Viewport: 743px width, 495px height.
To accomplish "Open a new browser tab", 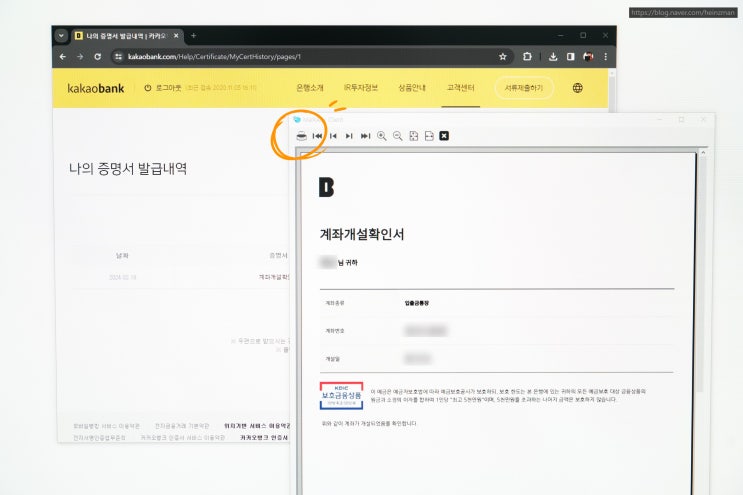I will pyautogui.click(x=193, y=36).
